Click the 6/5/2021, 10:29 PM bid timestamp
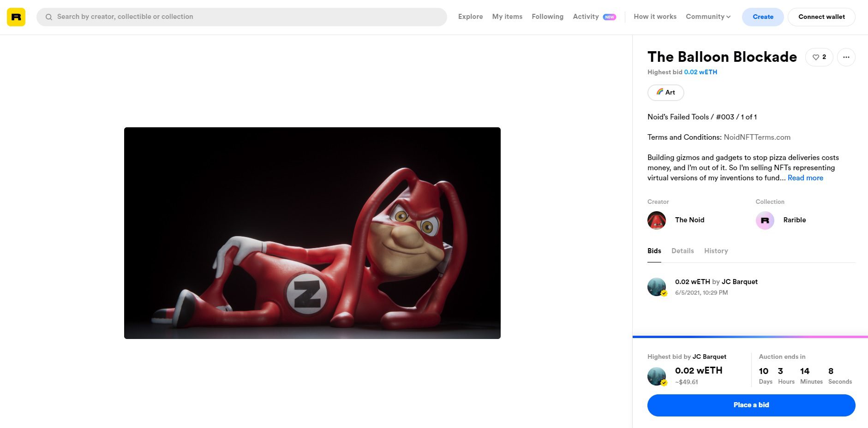Viewport: 868px width, 428px height. [x=701, y=293]
